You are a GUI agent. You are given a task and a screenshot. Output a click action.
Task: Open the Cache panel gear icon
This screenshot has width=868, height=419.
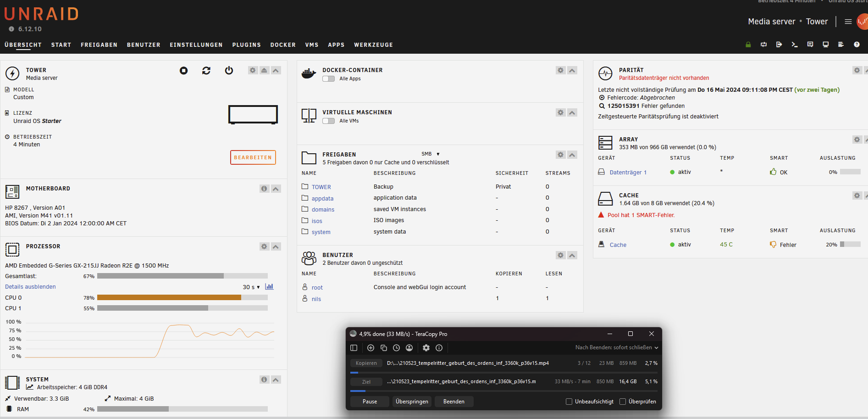(x=857, y=196)
